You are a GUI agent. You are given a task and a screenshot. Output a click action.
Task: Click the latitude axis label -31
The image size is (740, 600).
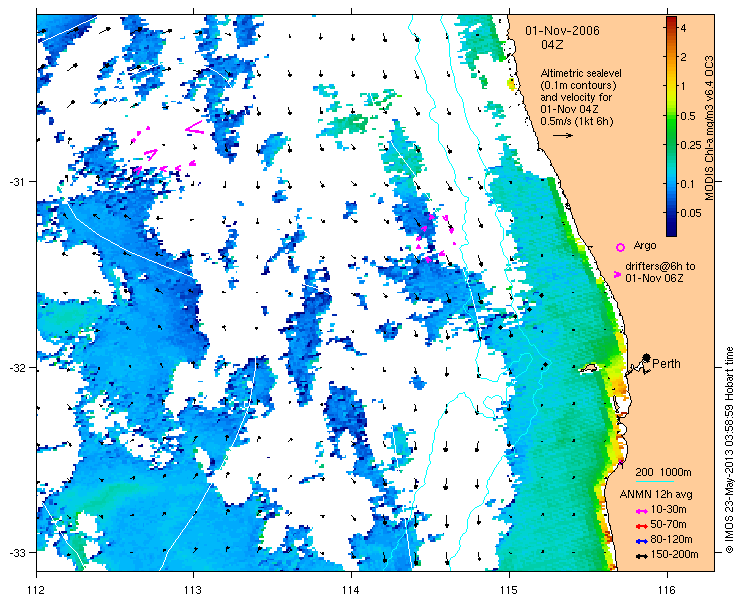pyautogui.click(x=17, y=182)
